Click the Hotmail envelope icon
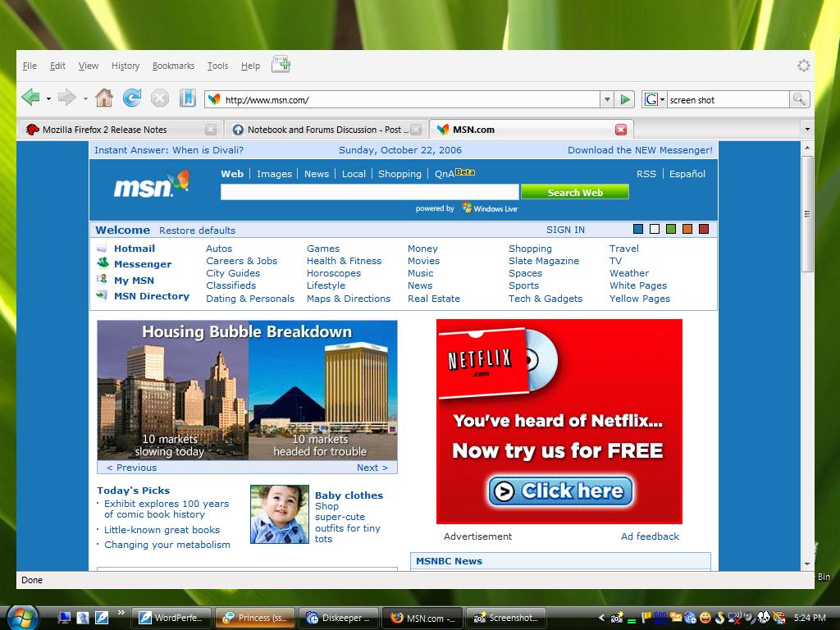This screenshot has height=630, width=840. (102, 249)
